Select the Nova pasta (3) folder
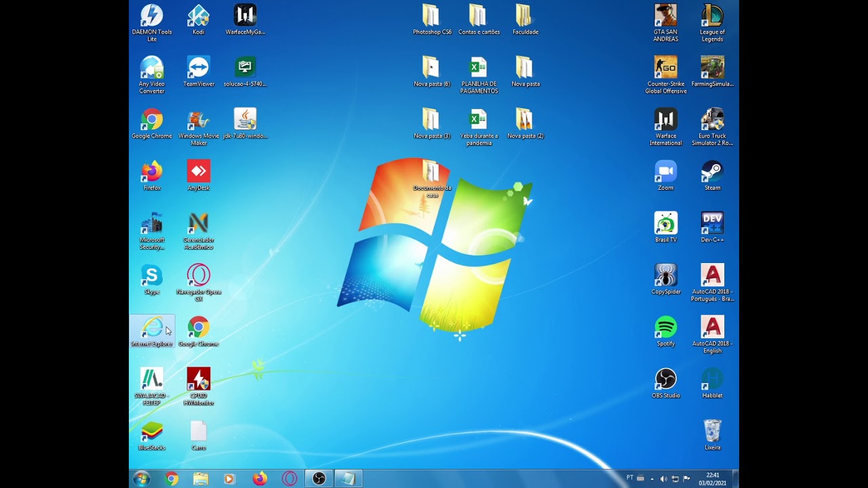This screenshot has width=868, height=488. click(x=432, y=123)
